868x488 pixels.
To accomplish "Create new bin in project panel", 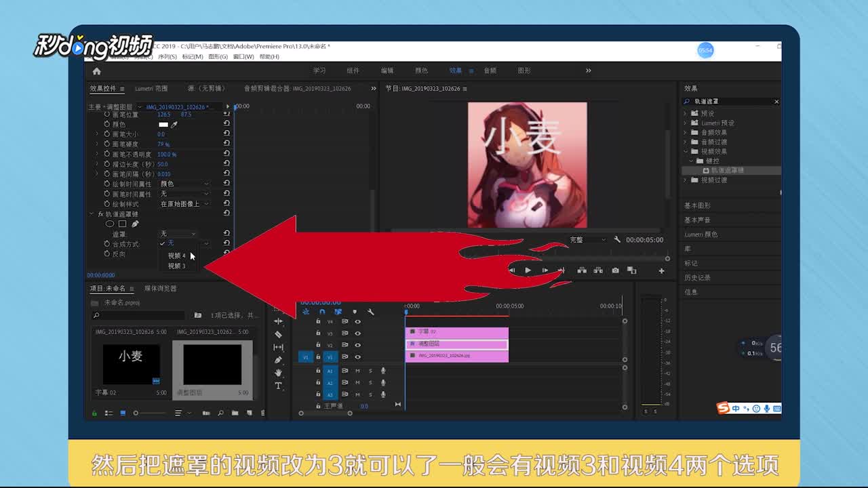I will 235,413.
